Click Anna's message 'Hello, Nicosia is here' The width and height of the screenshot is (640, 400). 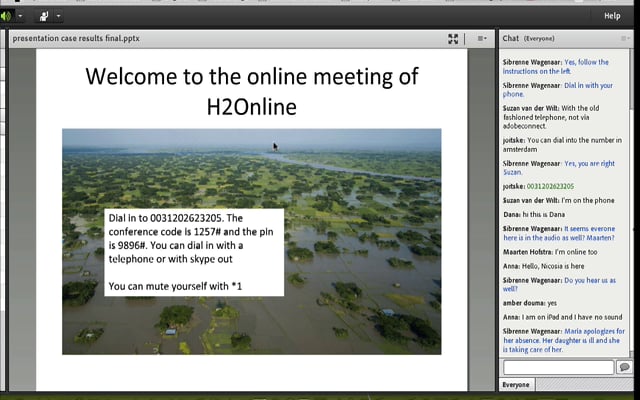click(x=543, y=266)
